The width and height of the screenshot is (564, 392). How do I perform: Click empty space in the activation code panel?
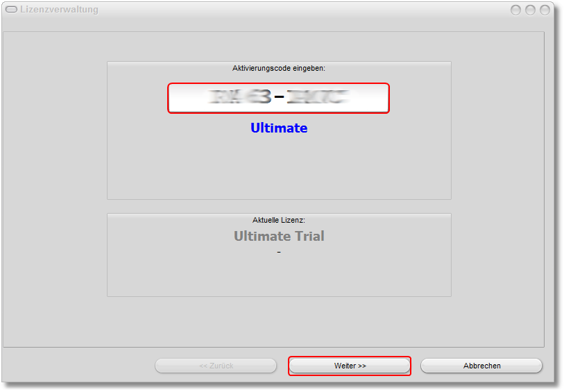click(278, 170)
